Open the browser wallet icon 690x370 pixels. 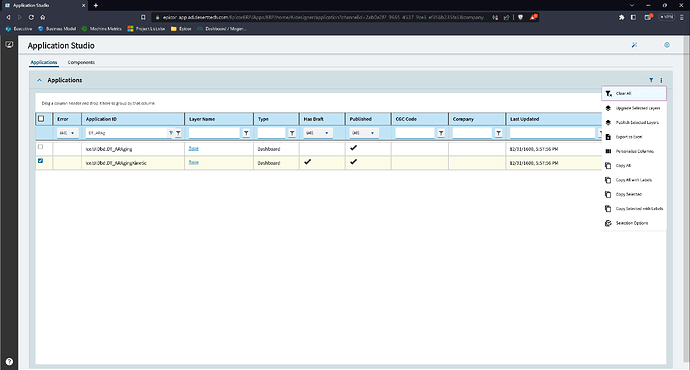pos(648,17)
